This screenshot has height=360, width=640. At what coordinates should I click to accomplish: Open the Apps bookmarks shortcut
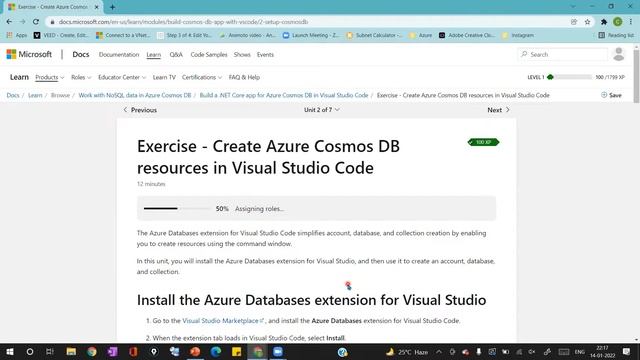[x=16, y=36]
